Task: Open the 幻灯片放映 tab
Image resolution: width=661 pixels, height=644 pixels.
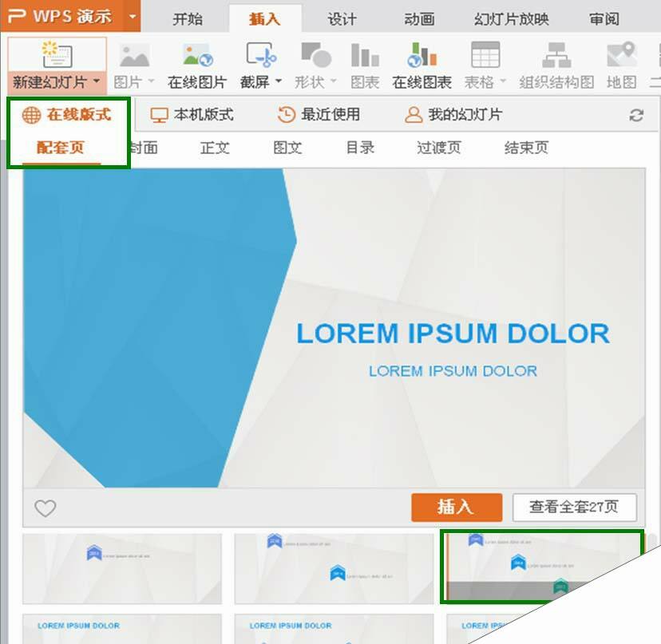Action: pos(511,19)
